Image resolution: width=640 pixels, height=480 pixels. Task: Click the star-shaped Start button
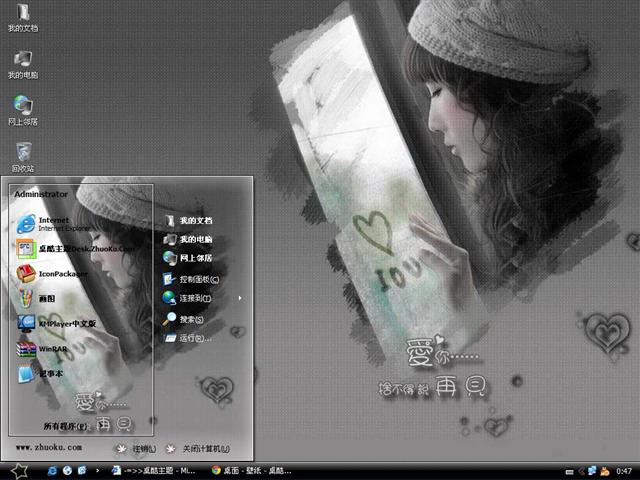18,471
